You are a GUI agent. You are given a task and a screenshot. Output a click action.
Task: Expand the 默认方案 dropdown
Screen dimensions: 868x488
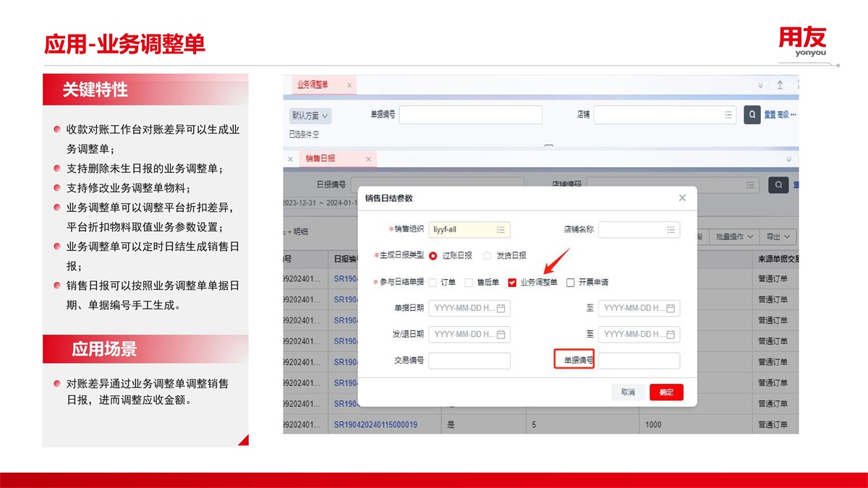pyautogui.click(x=310, y=116)
